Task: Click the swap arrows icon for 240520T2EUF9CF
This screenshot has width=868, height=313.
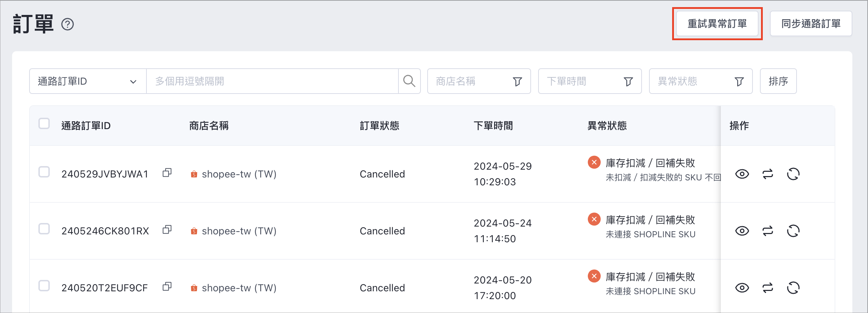Action: [x=768, y=288]
